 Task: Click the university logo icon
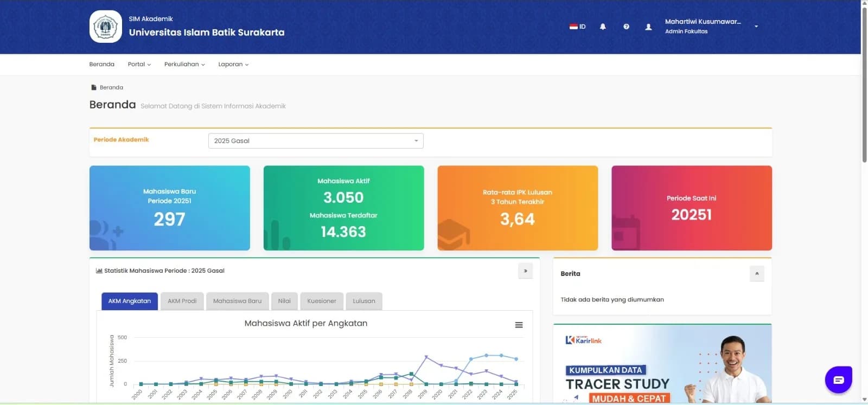pos(105,26)
